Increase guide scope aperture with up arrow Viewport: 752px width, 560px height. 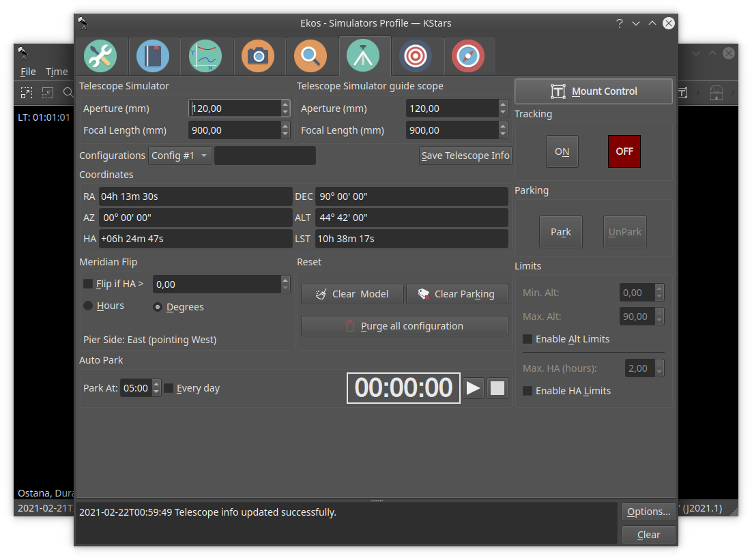click(503, 104)
